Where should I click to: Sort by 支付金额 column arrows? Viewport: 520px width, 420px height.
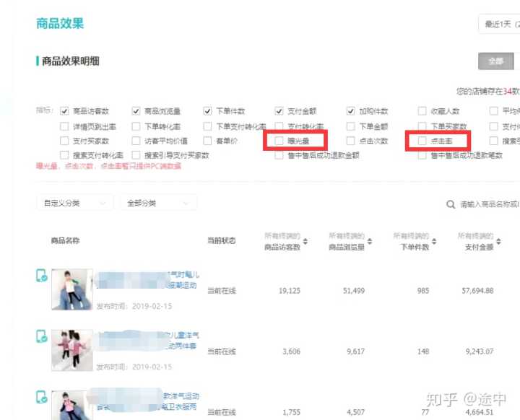tap(498, 241)
